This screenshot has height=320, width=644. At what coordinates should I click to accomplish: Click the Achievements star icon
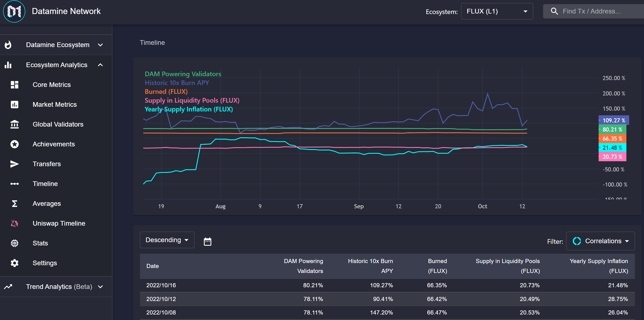pyautogui.click(x=15, y=144)
